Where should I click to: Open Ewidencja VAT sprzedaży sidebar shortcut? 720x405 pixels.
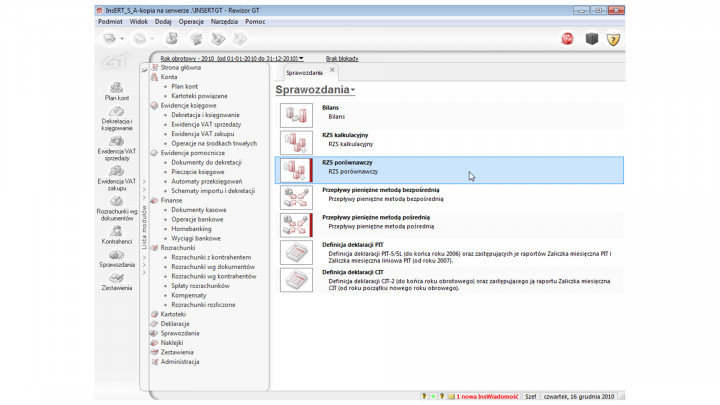click(x=117, y=149)
